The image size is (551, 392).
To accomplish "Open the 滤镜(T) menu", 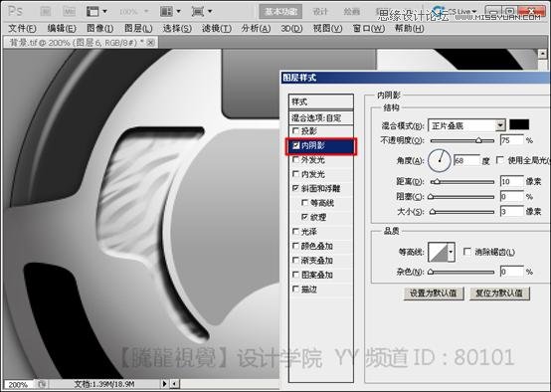I will pos(217,28).
